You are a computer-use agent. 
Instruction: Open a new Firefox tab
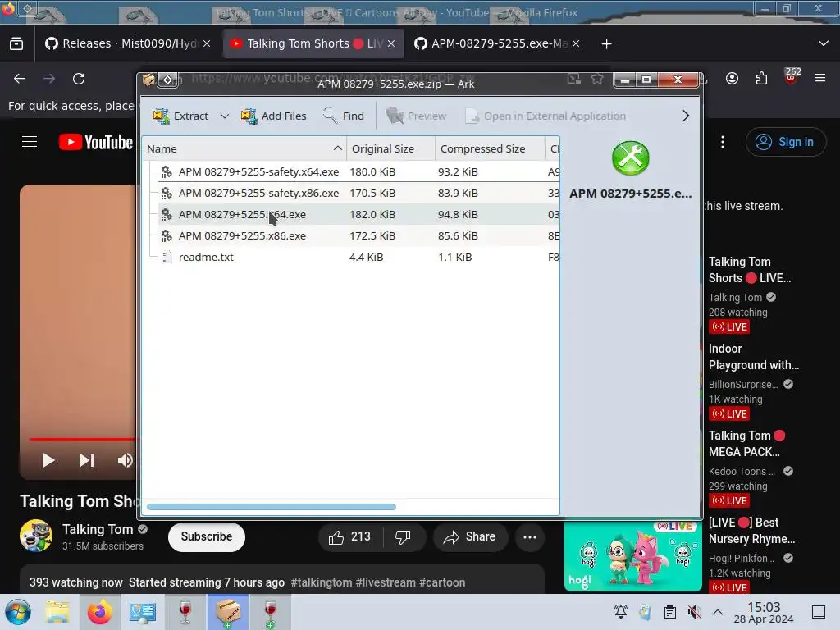click(x=606, y=44)
